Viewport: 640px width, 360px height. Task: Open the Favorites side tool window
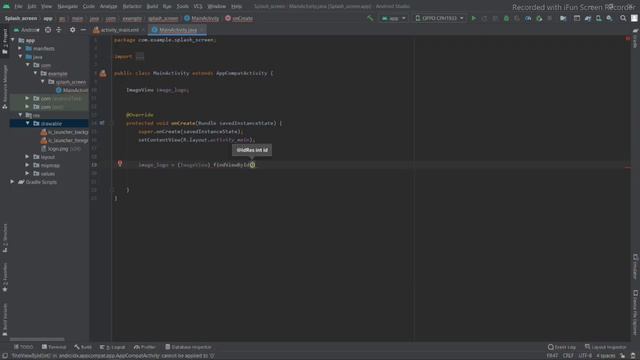4,278
